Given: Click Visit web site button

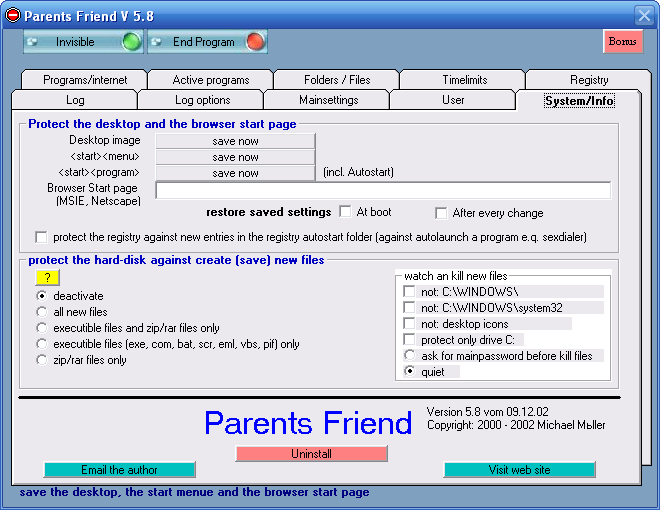Looking at the screenshot, I should pyautogui.click(x=519, y=470).
